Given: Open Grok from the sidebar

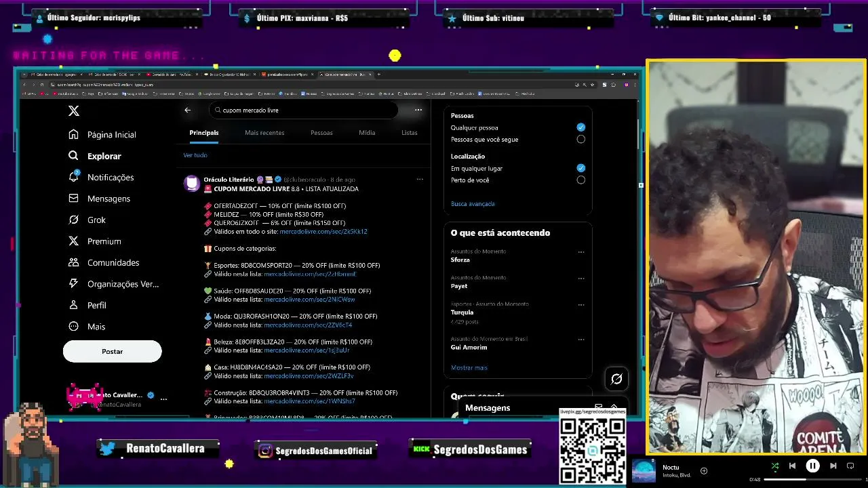Looking at the screenshot, I should click(87, 220).
